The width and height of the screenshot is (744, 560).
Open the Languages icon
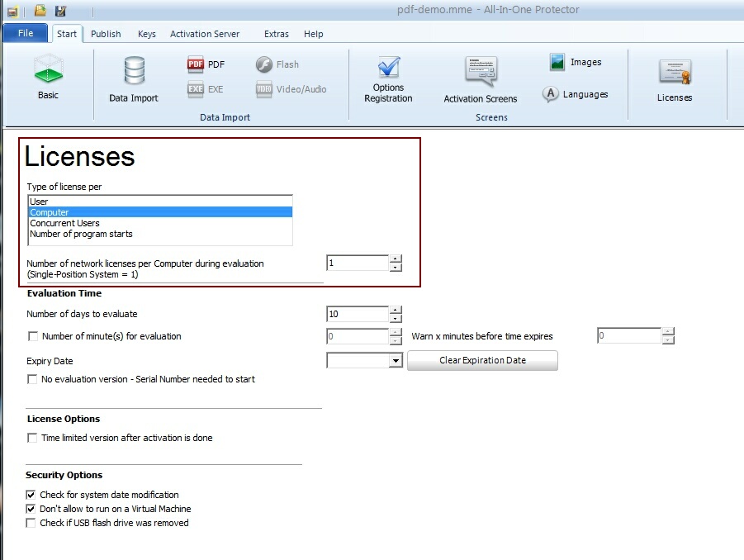click(x=551, y=95)
